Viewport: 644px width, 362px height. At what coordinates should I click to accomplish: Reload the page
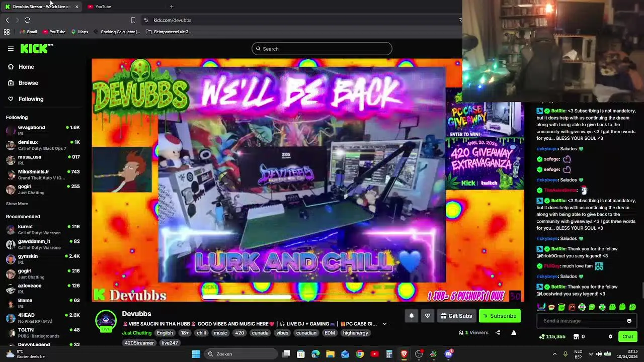click(27, 20)
